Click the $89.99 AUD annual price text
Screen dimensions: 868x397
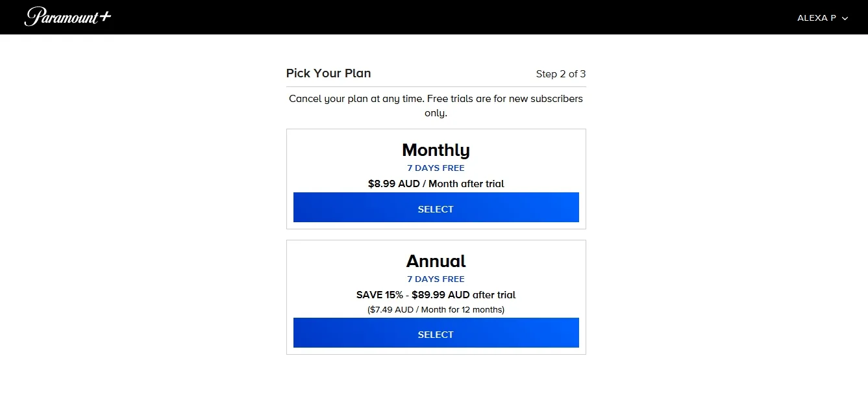click(440, 295)
